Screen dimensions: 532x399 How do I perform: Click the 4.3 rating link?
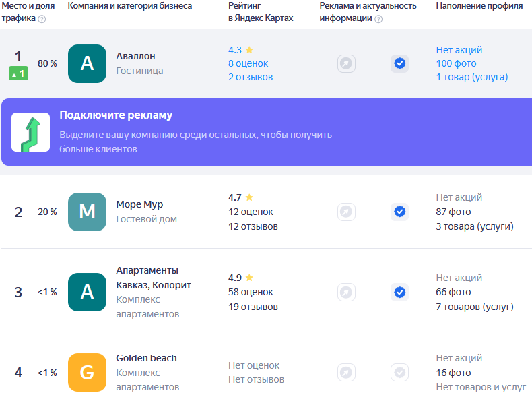235,50
